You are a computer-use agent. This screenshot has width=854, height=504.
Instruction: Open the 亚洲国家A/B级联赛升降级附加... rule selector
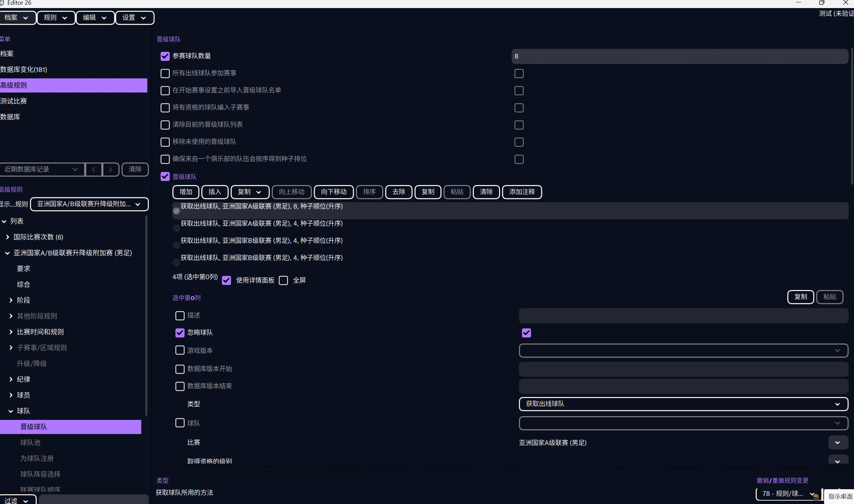pos(89,204)
